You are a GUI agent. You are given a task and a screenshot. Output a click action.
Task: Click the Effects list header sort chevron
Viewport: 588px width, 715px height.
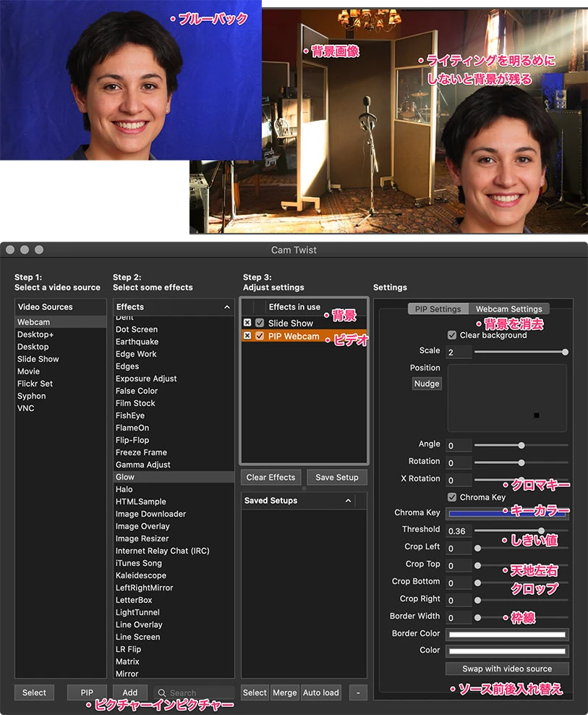[x=226, y=307]
